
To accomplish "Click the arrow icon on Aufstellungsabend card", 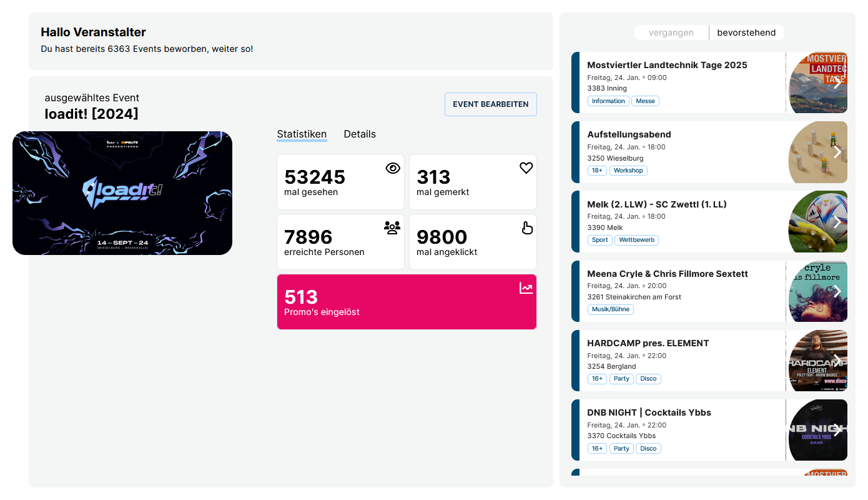I will pos(837,152).
